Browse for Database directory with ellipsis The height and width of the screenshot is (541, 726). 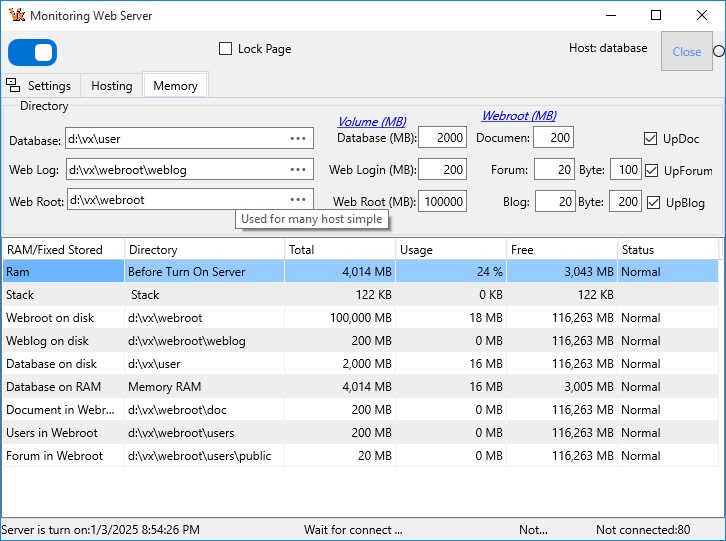tap(298, 139)
